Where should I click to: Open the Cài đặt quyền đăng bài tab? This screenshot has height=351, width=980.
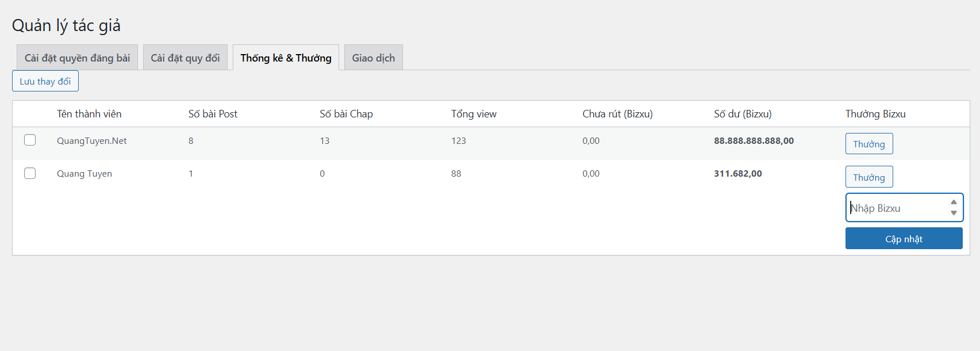click(77, 58)
